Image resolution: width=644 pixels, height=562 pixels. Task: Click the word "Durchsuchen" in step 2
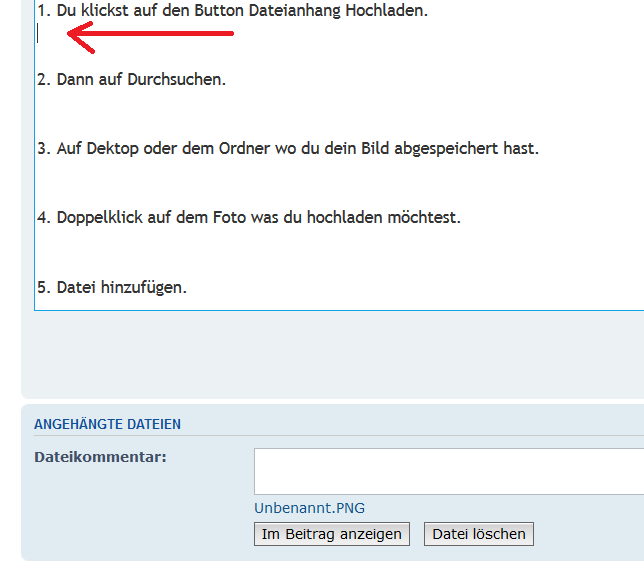click(x=175, y=80)
